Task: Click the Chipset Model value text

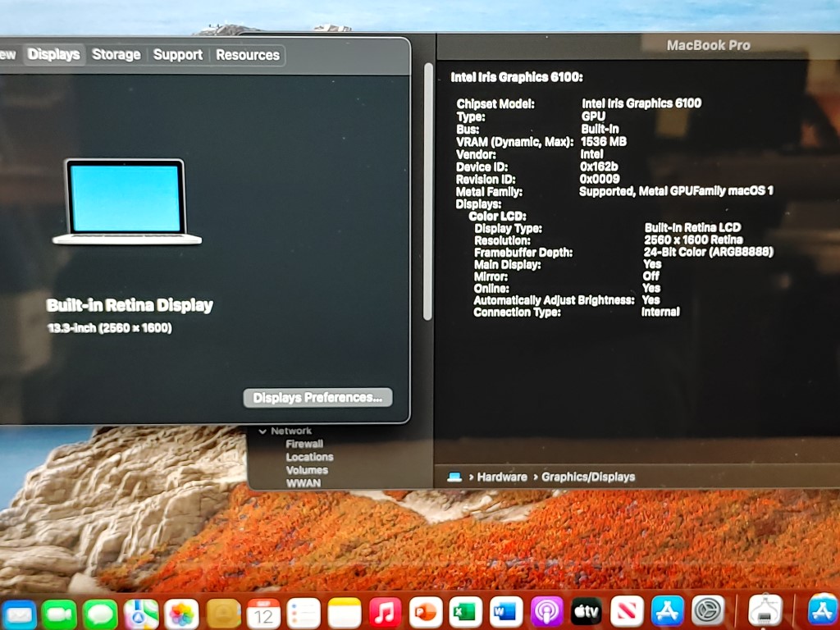Action: point(641,103)
